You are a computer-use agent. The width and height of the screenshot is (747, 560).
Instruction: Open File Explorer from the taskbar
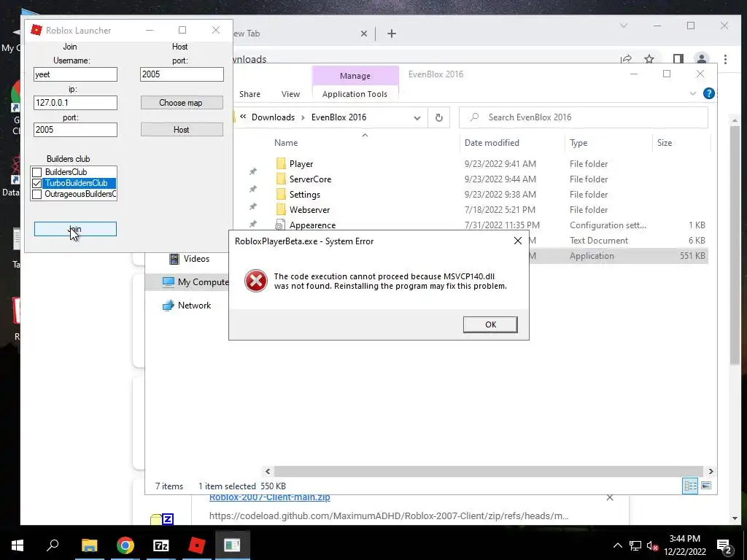click(89, 545)
